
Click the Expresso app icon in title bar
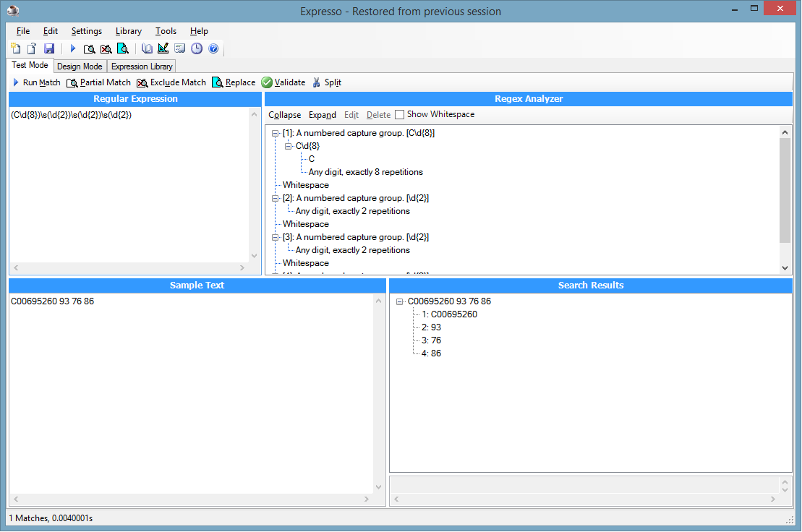coord(13,11)
